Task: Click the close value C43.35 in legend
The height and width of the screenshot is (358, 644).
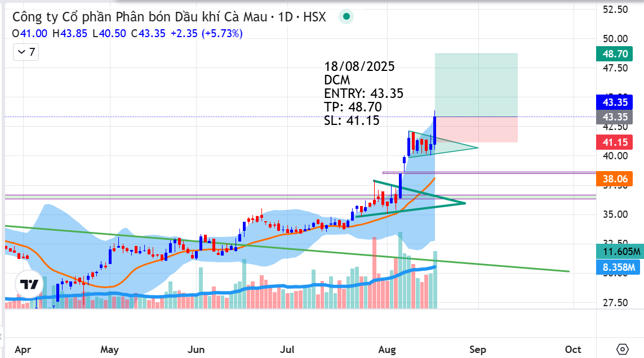Action: [148, 34]
